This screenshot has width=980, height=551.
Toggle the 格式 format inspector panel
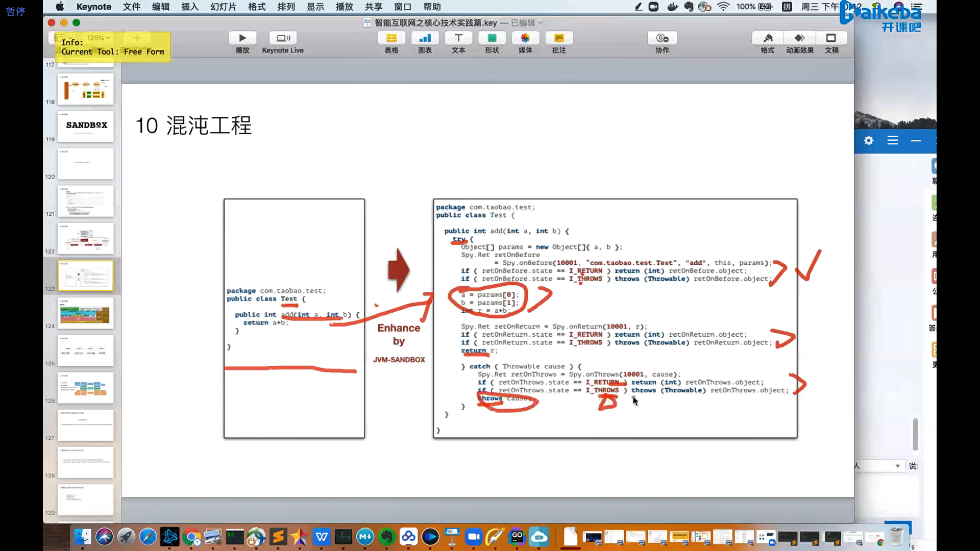pyautogui.click(x=768, y=38)
